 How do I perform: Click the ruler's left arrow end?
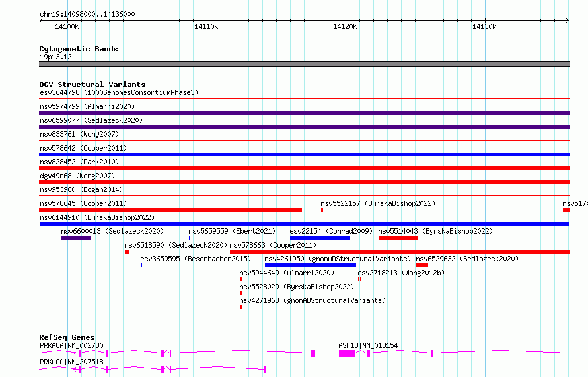(41, 20)
